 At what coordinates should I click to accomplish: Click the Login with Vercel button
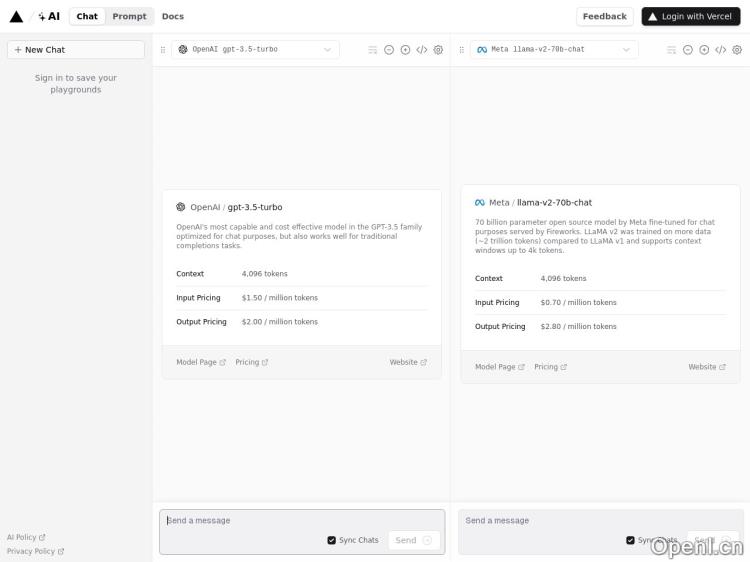pyautogui.click(x=691, y=16)
